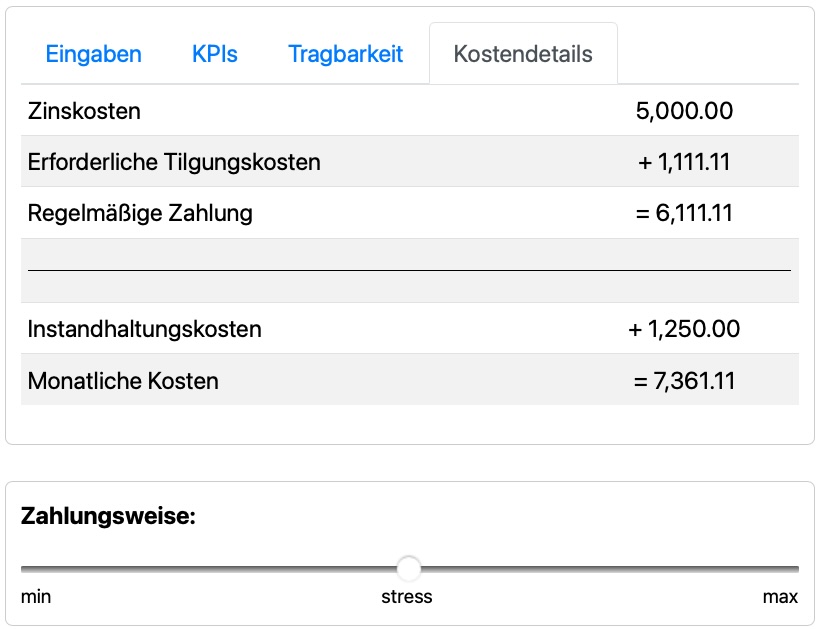Click the 'stress' slider label
The image size is (820, 629).
[407, 597]
